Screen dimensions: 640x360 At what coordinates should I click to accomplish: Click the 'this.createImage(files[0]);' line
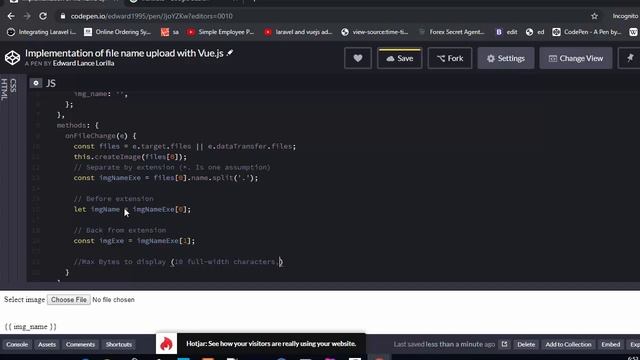[130, 157]
